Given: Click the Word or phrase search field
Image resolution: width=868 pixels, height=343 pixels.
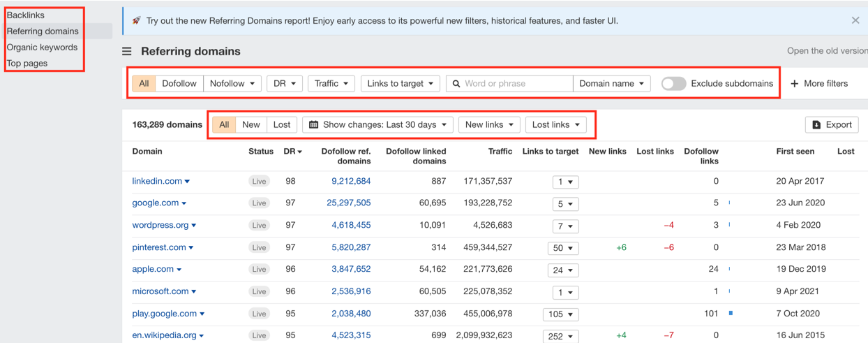Looking at the screenshot, I should point(516,84).
